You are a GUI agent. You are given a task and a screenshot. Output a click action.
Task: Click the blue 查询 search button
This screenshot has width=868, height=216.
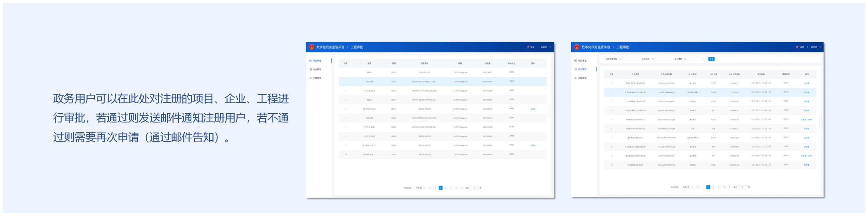712,59
